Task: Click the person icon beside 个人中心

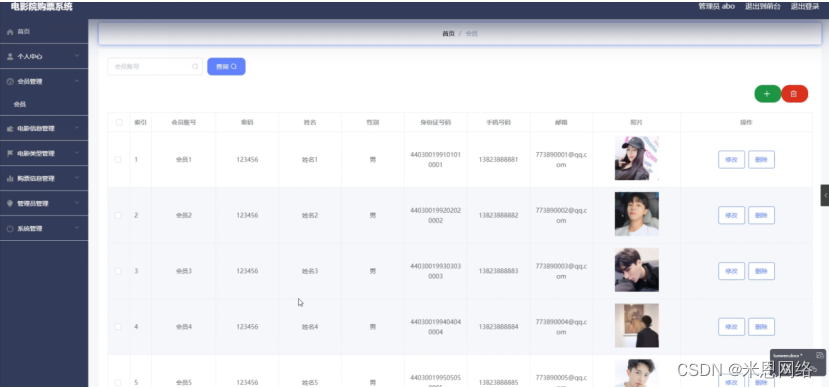Action: tap(10, 57)
